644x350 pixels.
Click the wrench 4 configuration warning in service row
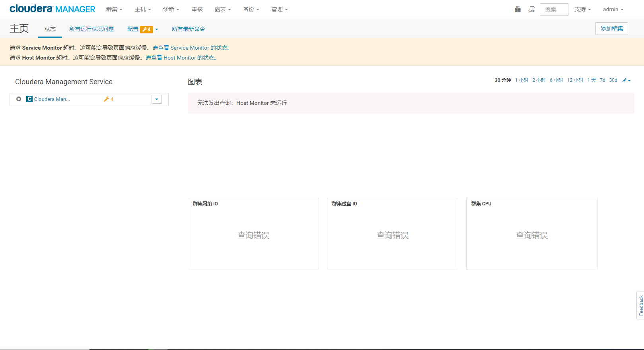(109, 99)
